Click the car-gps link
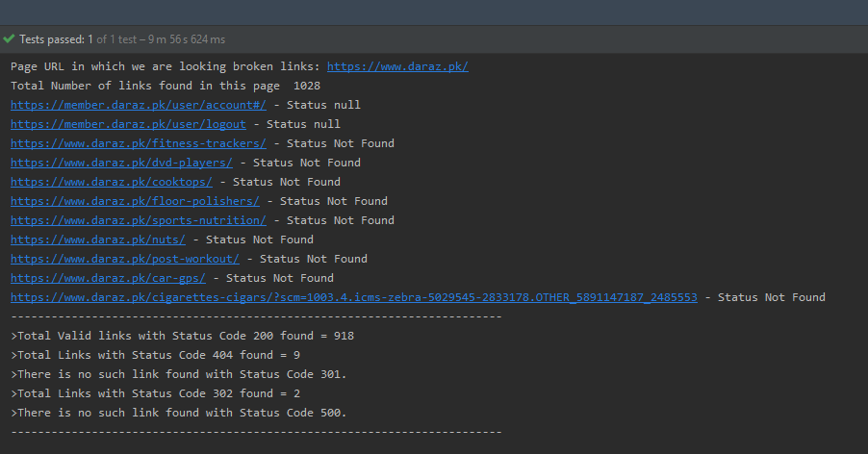The width and height of the screenshot is (868, 454). click(108, 278)
